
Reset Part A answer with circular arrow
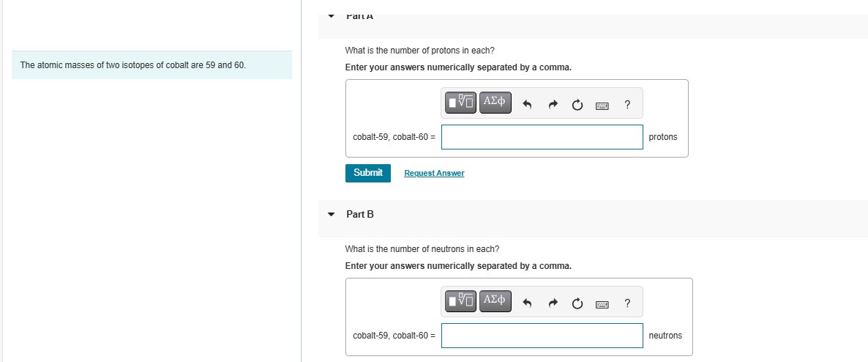(577, 105)
